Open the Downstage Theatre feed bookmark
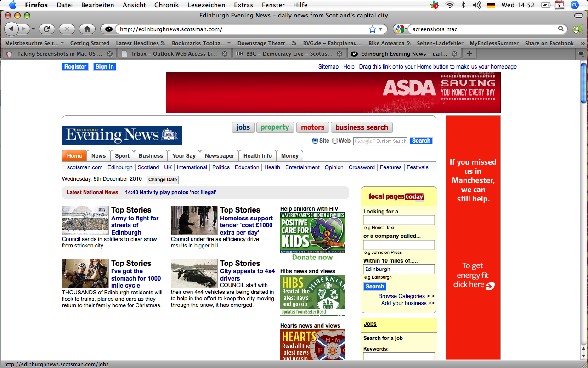The image size is (588, 368). coord(267,43)
